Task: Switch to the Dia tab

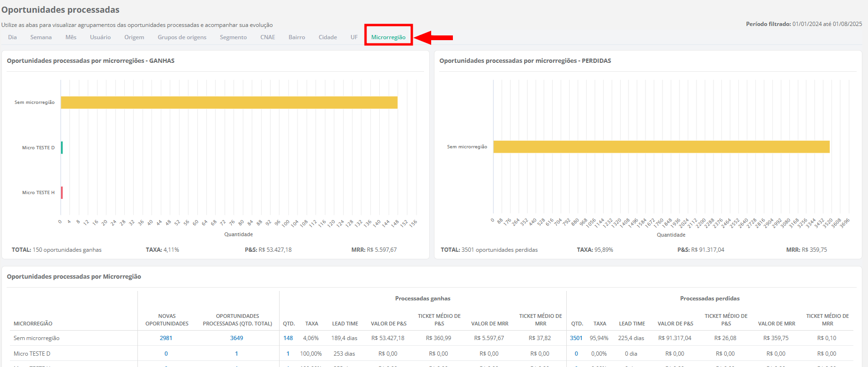Action: pyautogui.click(x=12, y=37)
